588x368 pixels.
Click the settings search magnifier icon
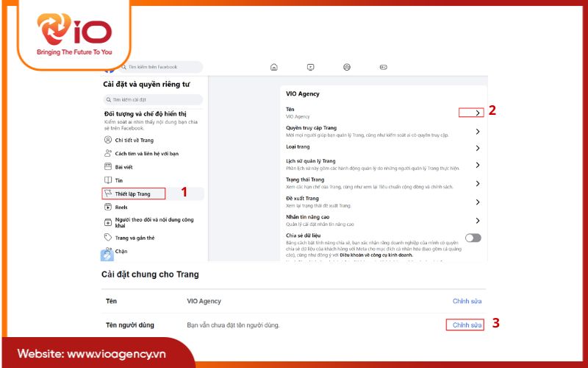(108, 100)
